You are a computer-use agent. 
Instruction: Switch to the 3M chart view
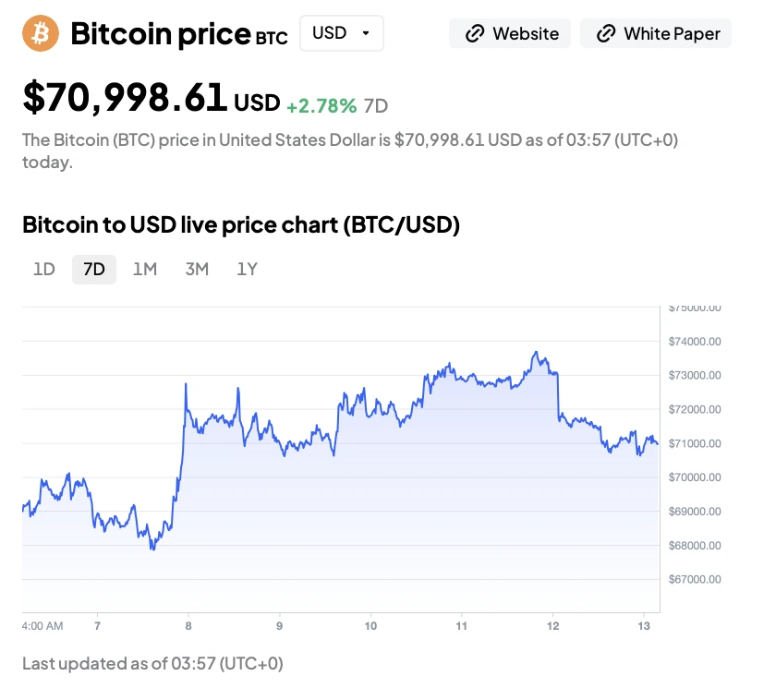(x=197, y=270)
